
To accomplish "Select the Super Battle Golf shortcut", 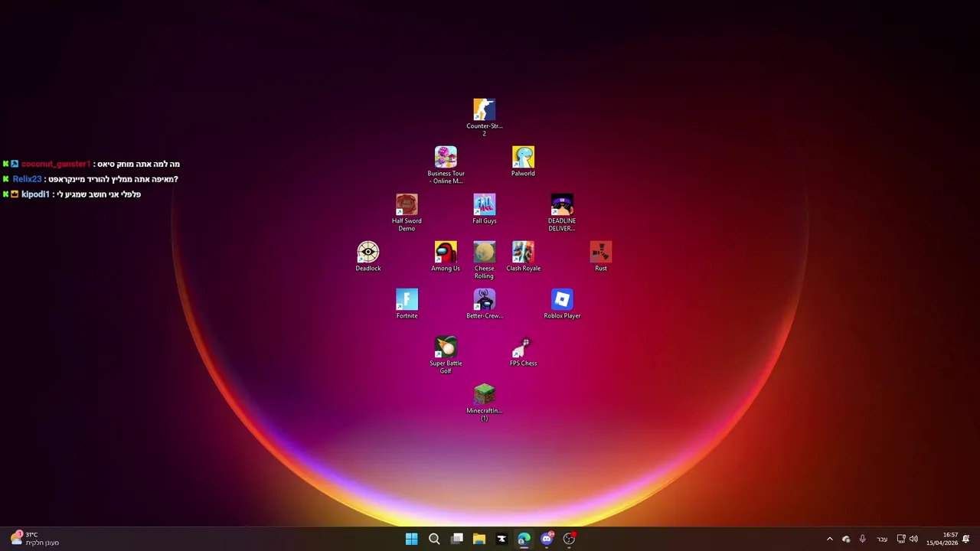I will pyautogui.click(x=446, y=354).
